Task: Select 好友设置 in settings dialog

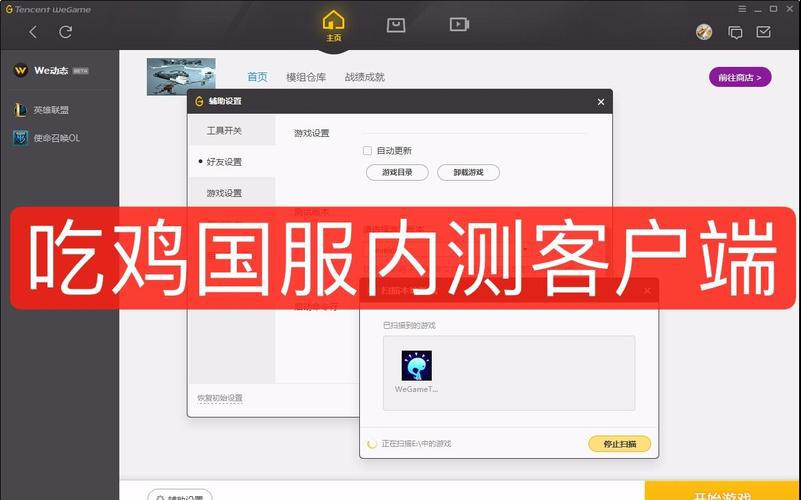Action: [232, 162]
